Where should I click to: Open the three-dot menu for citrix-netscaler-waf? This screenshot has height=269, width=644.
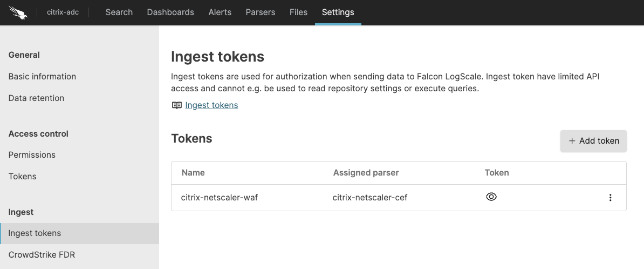pyautogui.click(x=610, y=198)
